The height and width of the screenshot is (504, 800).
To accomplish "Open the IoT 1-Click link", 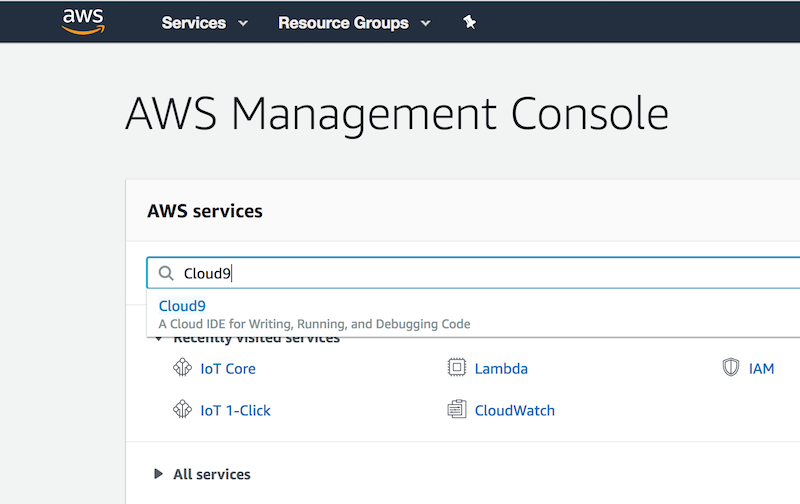I will pyautogui.click(x=235, y=410).
